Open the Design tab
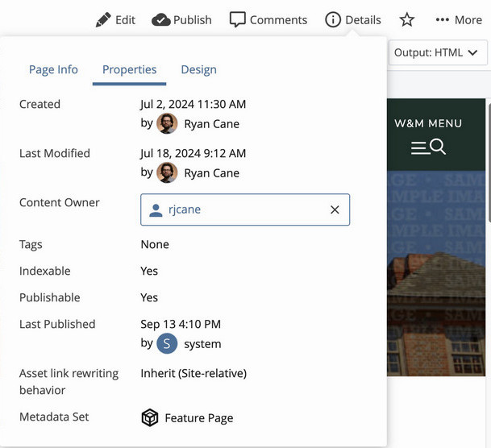The image size is (491, 448). click(x=198, y=69)
